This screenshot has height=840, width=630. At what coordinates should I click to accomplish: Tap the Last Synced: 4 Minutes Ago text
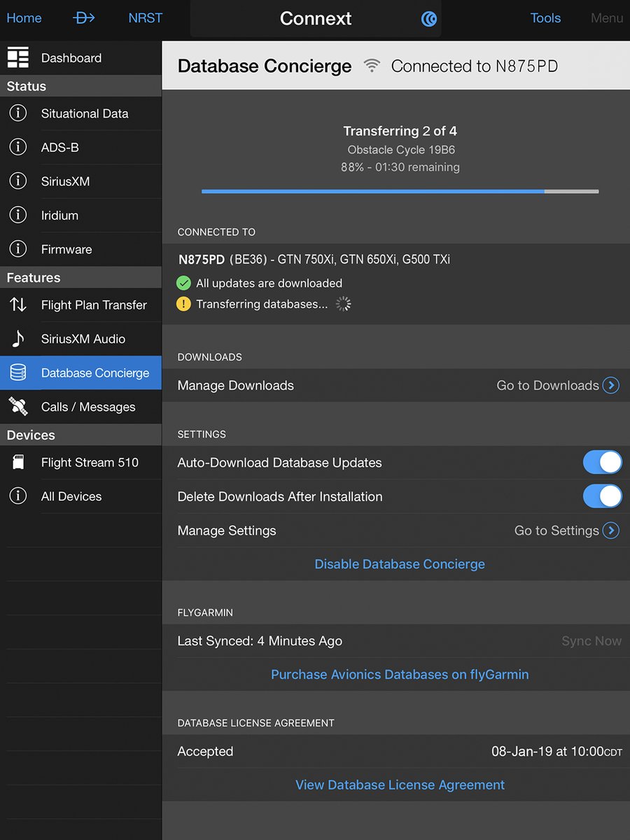coord(260,641)
